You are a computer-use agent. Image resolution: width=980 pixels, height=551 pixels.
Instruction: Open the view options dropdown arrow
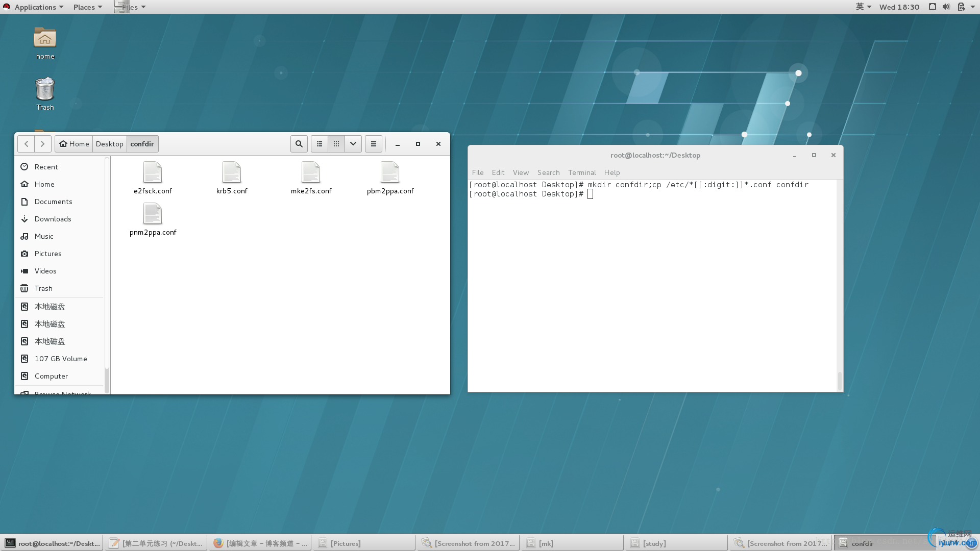353,144
